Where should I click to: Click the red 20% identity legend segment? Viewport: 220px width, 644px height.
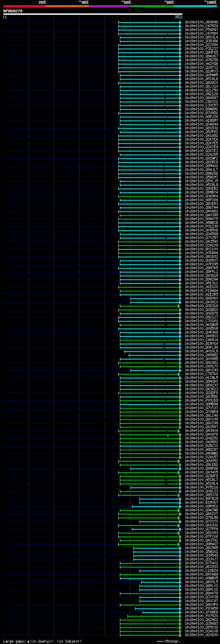24,6
